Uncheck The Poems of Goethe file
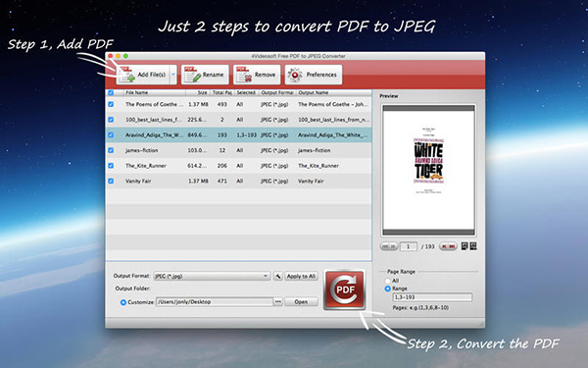This screenshot has width=588, height=368. 111,104
